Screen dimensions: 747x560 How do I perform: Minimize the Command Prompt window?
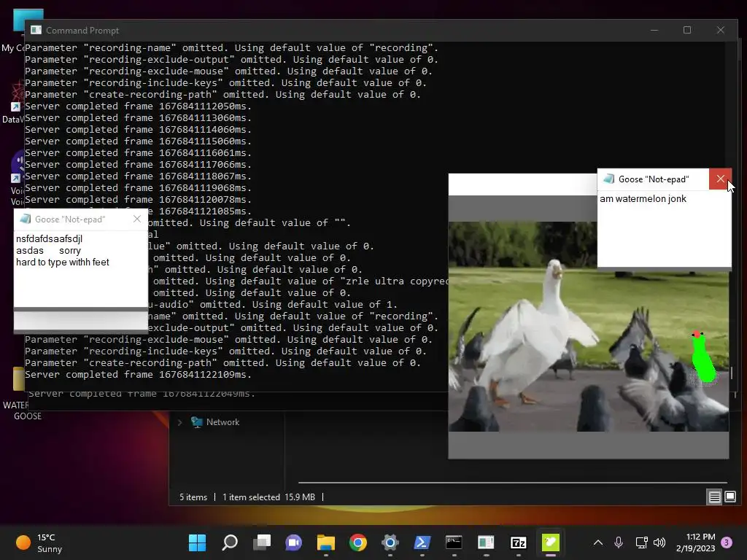coord(654,30)
